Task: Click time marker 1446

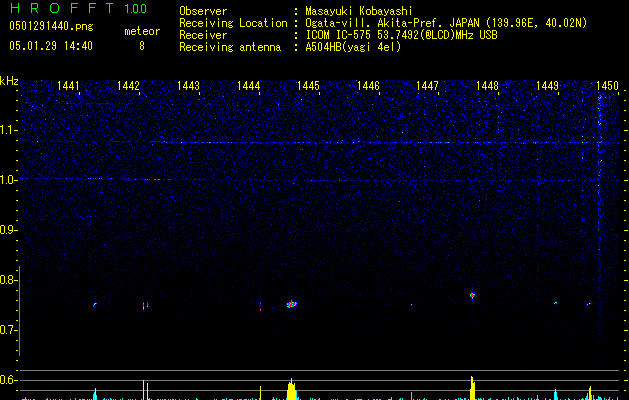Action: click(368, 86)
